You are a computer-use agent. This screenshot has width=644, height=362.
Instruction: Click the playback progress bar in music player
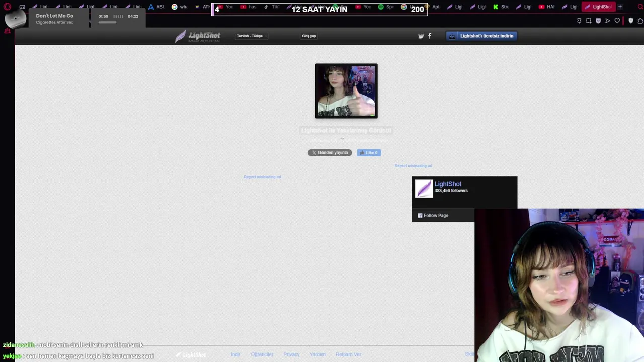(x=107, y=22)
